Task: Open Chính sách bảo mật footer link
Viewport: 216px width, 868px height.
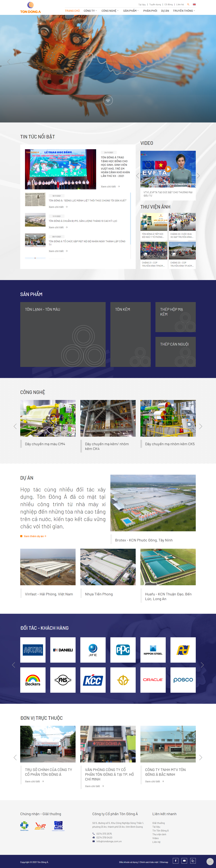Action: pos(149,862)
